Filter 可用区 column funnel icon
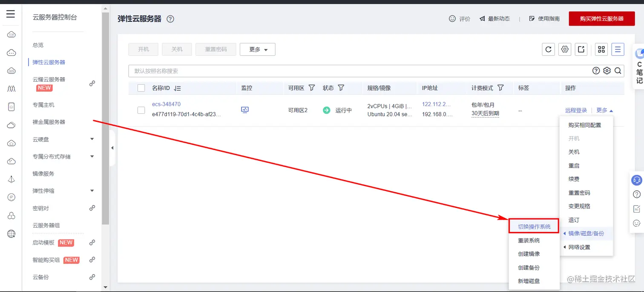The width and height of the screenshot is (644, 292). (x=312, y=88)
